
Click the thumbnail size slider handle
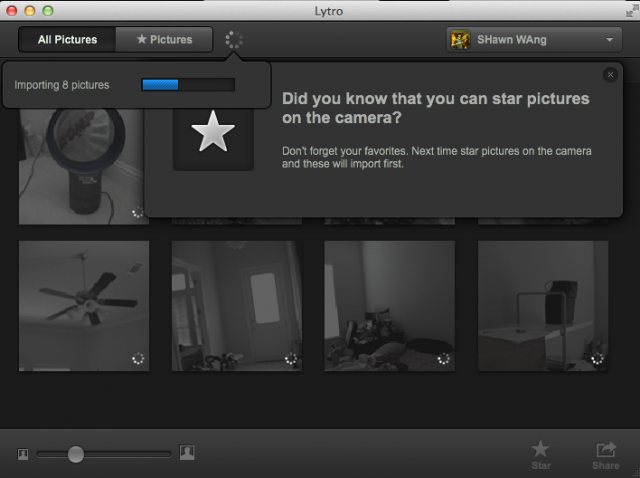coord(76,454)
